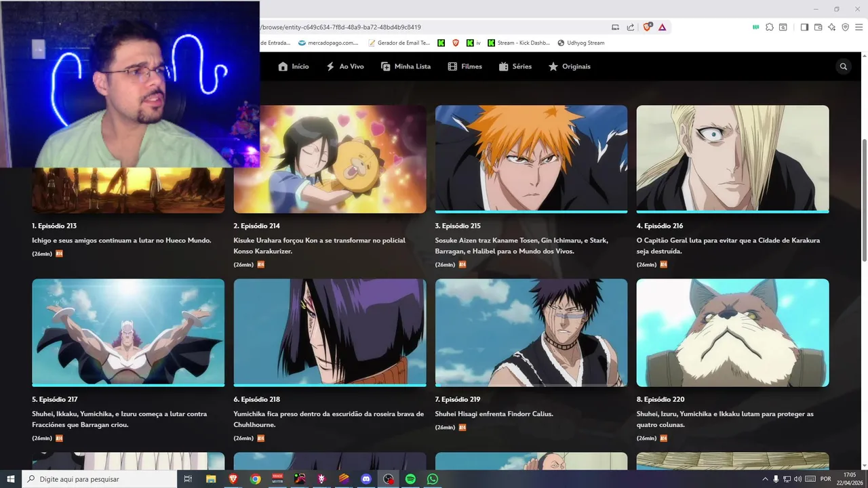
Task: Open the Ao Vivo section
Action: click(345, 66)
